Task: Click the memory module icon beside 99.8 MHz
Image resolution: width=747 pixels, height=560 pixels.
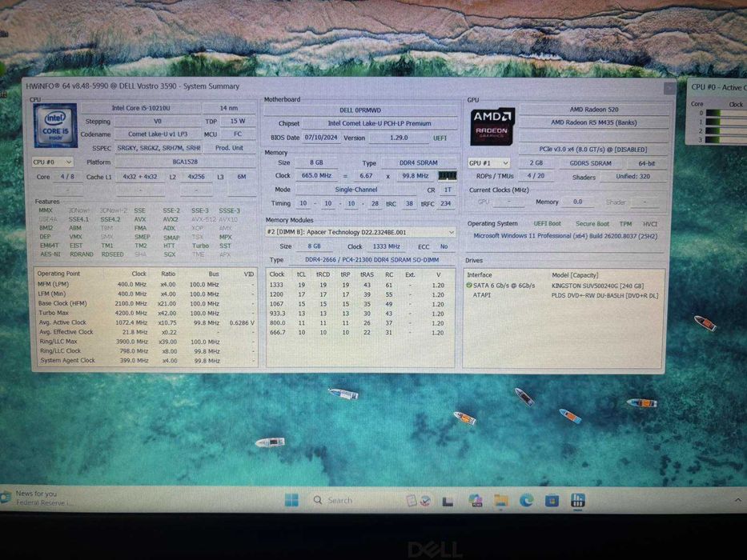Action: (x=448, y=176)
